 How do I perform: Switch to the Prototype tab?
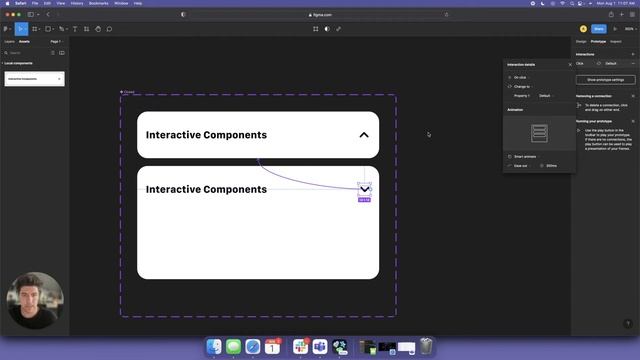(x=598, y=42)
